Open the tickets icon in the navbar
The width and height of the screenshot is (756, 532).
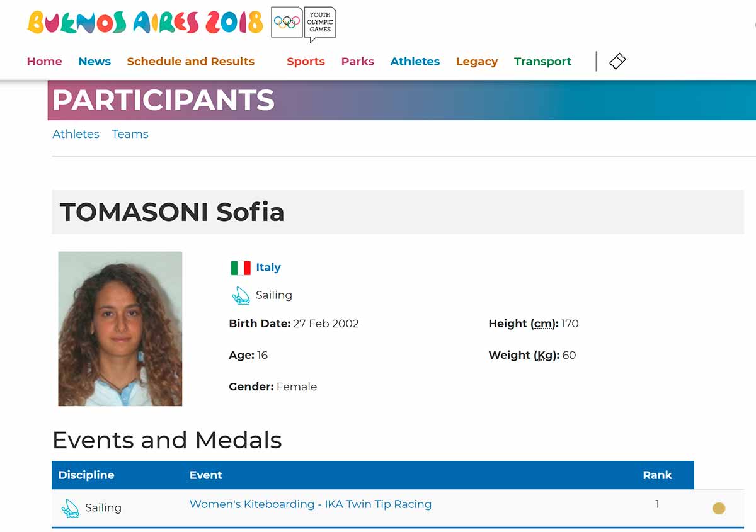617,61
